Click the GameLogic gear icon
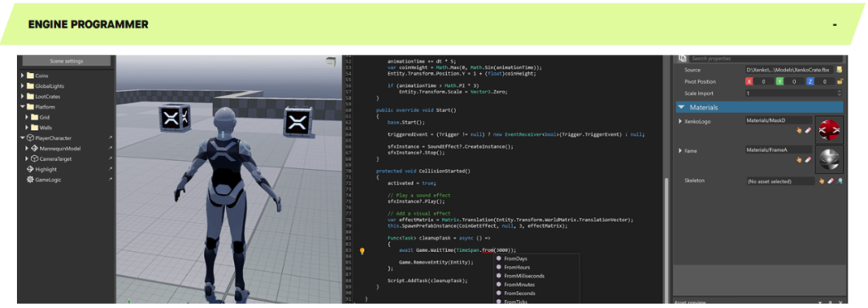Screen dimensions: 868x308 pyautogui.click(x=31, y=179)
